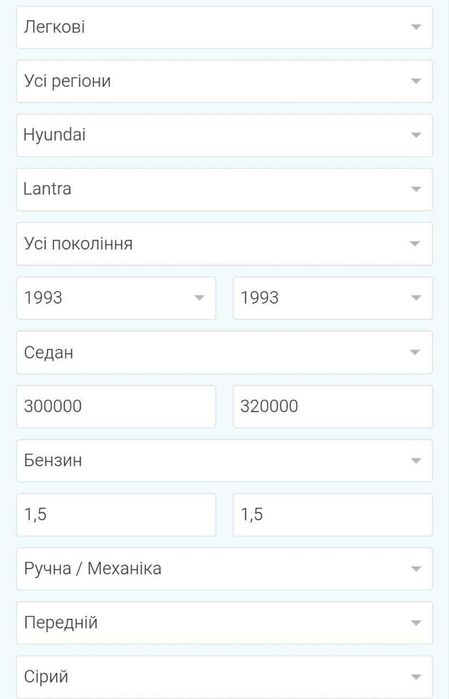Open the Hyundai brand dropdown

click(x=224, y=135)
